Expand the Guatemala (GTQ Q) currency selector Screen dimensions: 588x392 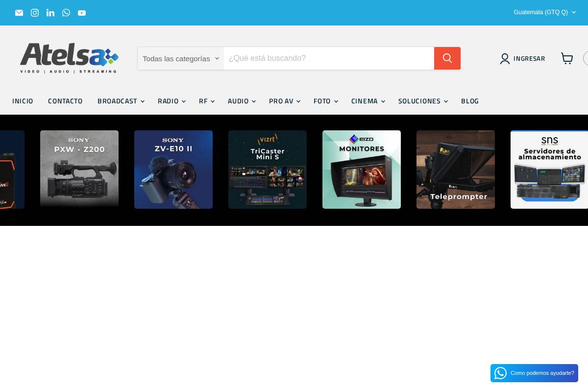click(x=544, y=12)
